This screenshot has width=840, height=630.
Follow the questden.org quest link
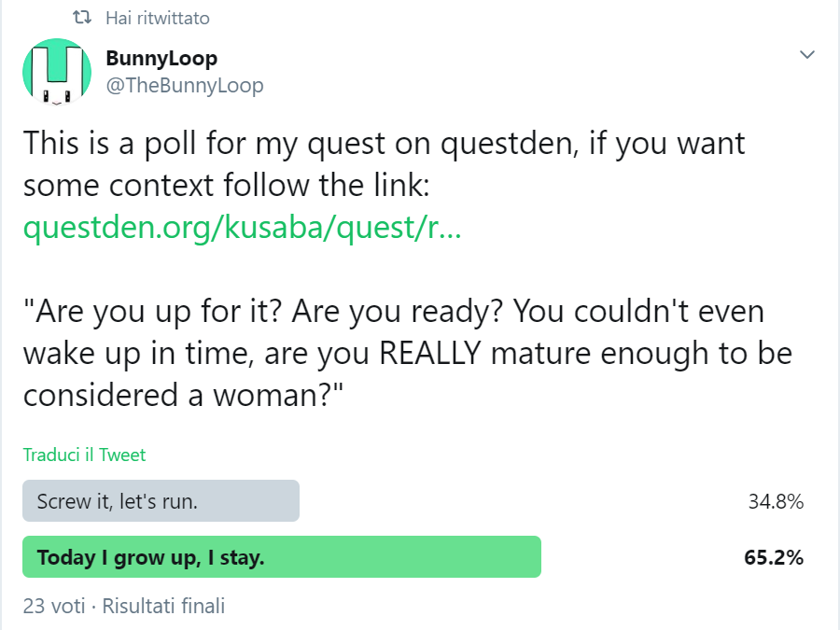pyautogui.click(x=242, y=229)
